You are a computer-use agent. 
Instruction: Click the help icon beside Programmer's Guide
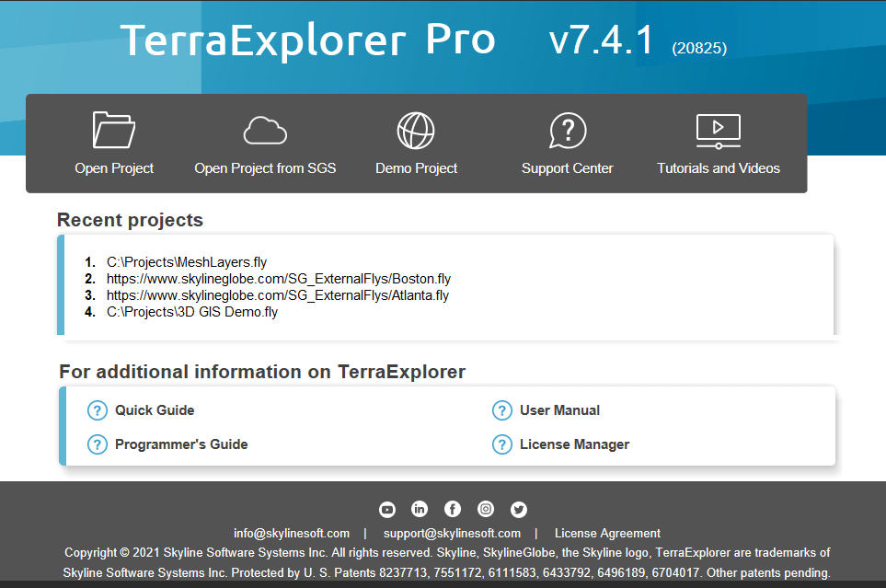click(98, 444)
